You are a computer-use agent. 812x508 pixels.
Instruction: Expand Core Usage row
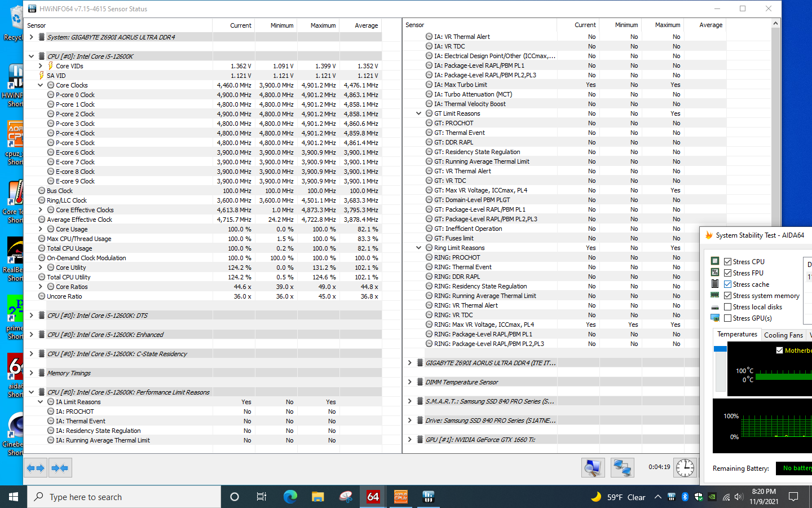coord(41,229)
